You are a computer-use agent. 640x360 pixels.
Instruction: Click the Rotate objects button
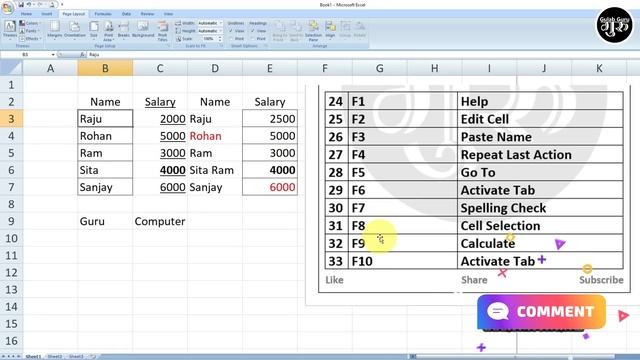tap(360, 30)
